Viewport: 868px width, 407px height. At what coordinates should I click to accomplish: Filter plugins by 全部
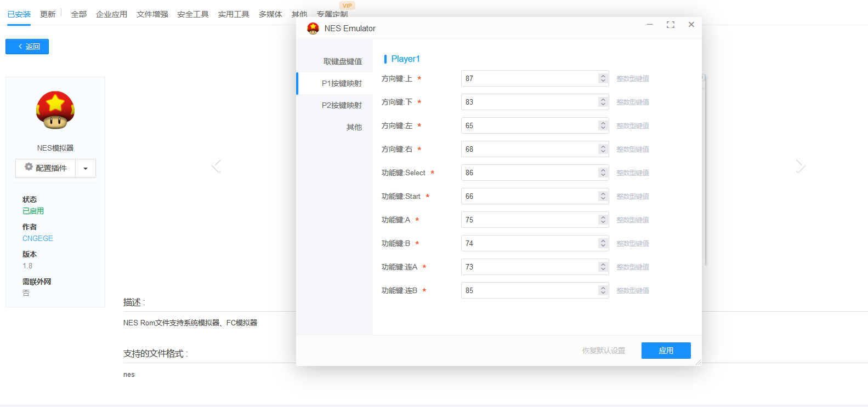pos(79,14)
